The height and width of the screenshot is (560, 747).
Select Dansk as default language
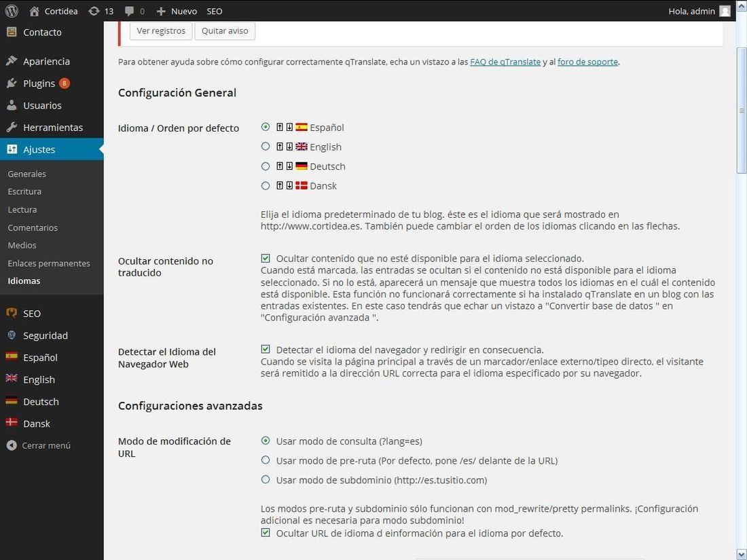pyautogui.click(x=266, y=186)
